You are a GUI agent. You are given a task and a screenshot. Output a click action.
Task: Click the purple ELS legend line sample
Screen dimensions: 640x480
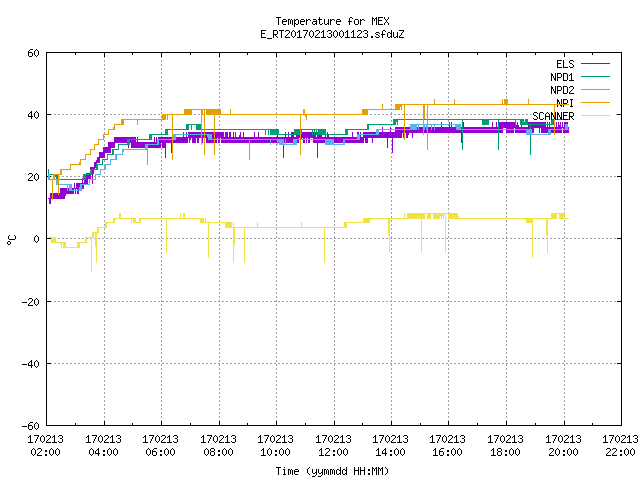tap(595, 64)
